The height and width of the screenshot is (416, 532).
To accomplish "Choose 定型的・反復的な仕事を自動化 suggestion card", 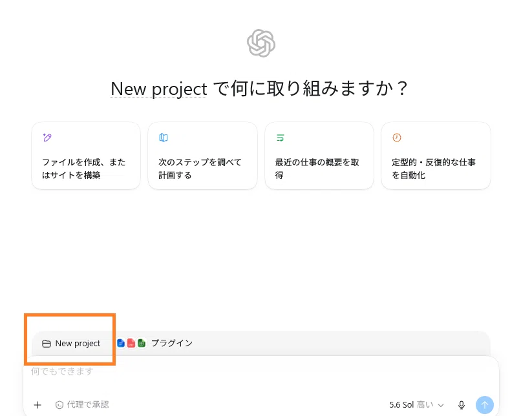I will 436,156.
